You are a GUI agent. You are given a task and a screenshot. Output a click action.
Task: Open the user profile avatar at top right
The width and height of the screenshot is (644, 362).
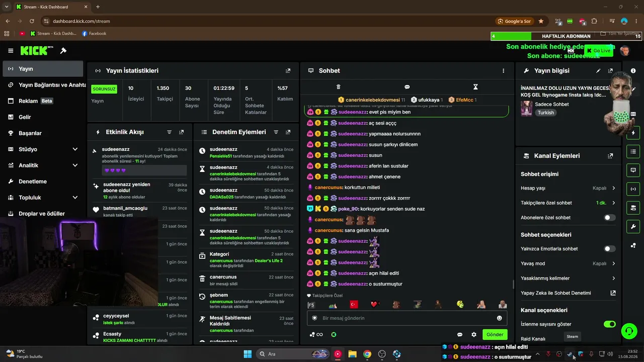click(625, 51)
